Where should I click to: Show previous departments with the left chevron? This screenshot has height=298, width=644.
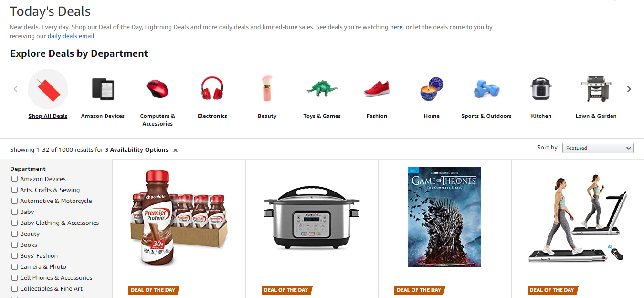(x=15, y=89)
